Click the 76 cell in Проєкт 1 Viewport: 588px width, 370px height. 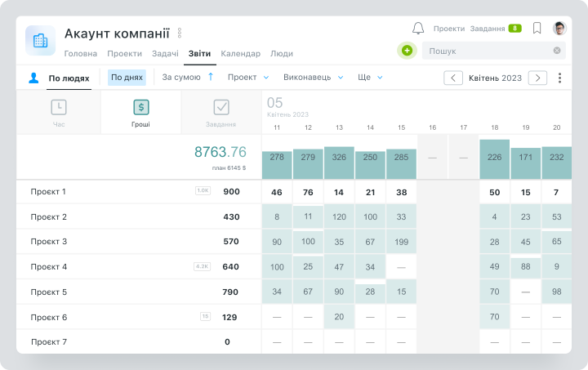[x=308, y=192]
